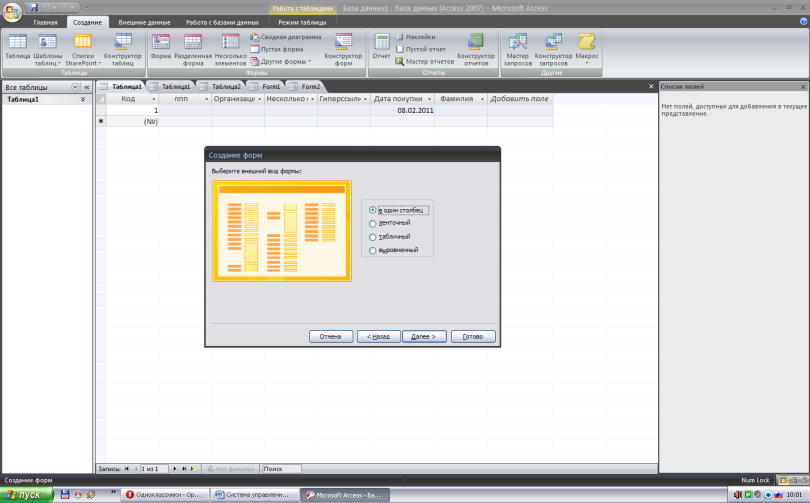Viewport: 810px width, 503px height.
Task: Click Далее button in wizard
Action: [x=424, y=337]
